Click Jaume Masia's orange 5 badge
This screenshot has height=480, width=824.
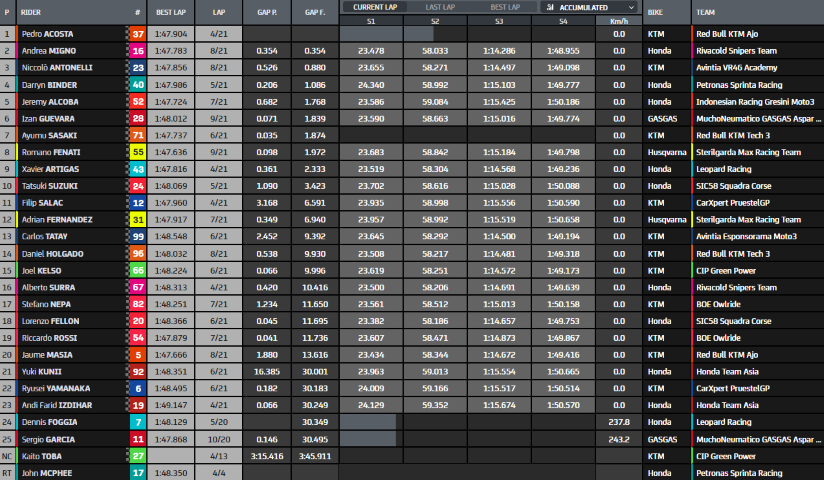pyautogui.click(x=137, y=355)
